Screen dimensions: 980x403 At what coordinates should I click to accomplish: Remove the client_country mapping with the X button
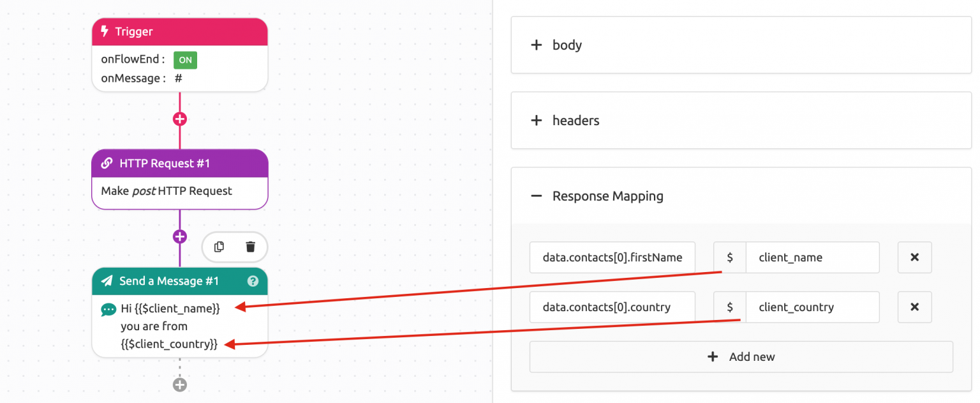pyautogui.click(x=914, y=307)
